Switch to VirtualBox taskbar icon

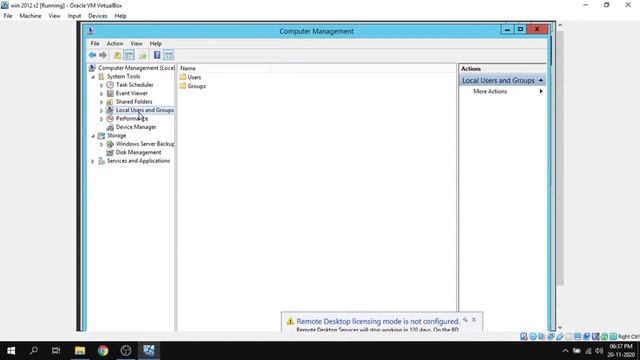tap(149, 351)
